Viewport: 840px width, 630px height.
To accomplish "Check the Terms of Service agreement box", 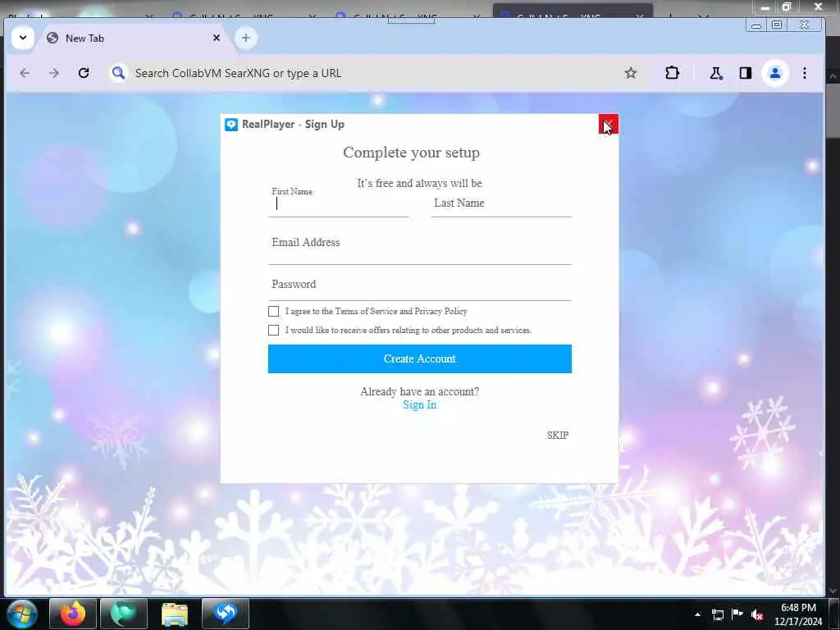I will 273,311.
